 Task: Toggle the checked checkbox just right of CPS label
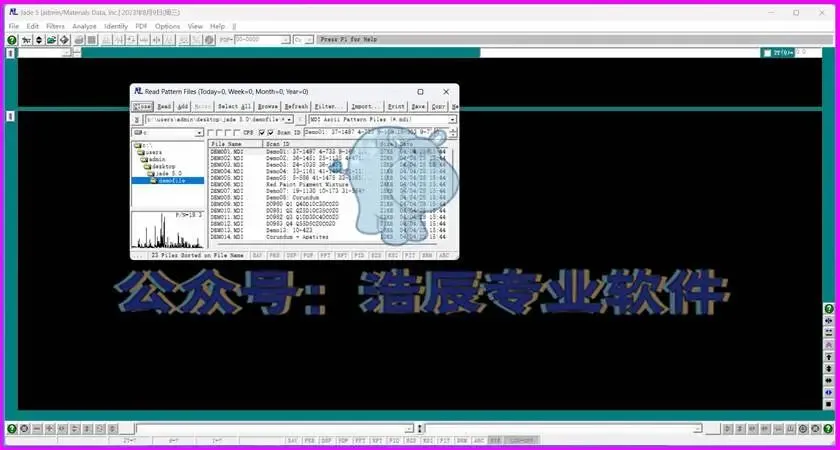tap(262, 132)
